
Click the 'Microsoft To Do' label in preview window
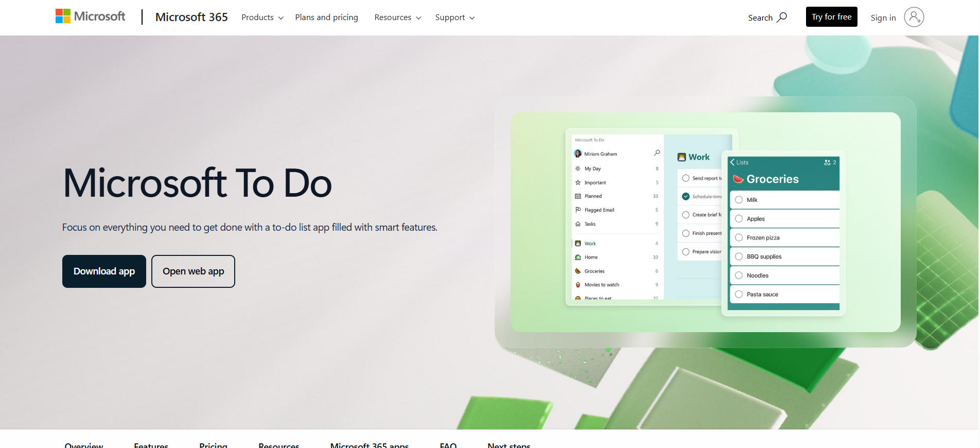click(589, 140)
